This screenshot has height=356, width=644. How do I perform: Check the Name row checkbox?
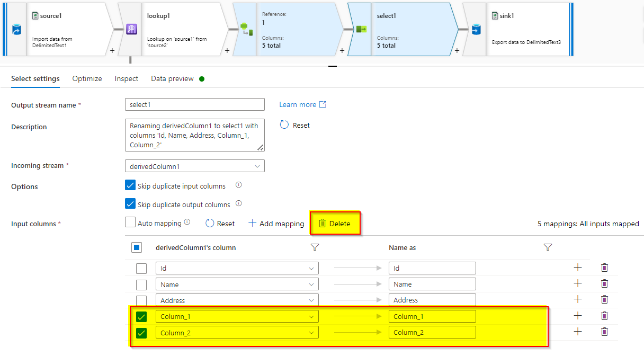141,284
